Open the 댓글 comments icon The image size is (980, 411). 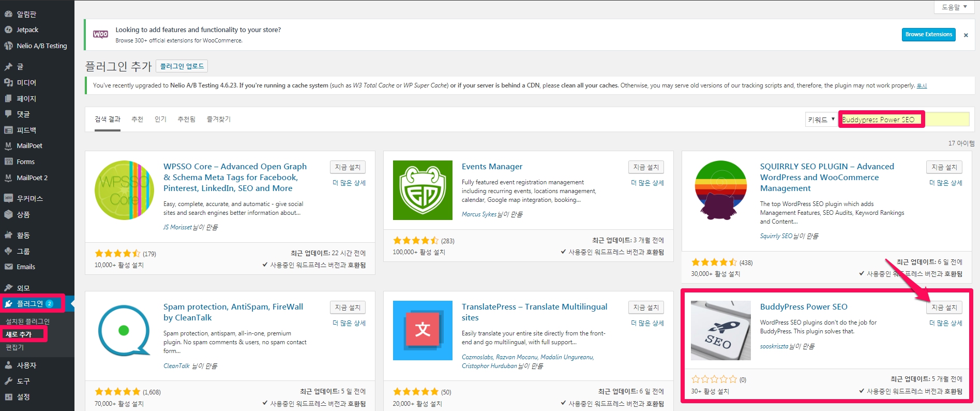[8, 114]
